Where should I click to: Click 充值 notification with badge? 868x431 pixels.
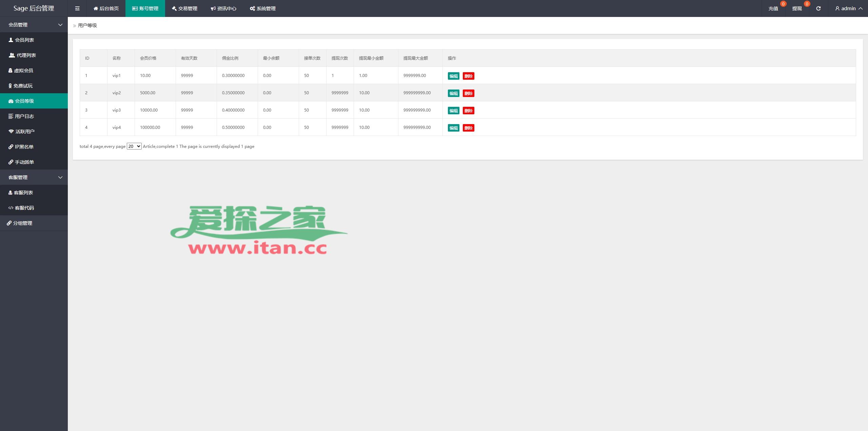tap(773, 8)
